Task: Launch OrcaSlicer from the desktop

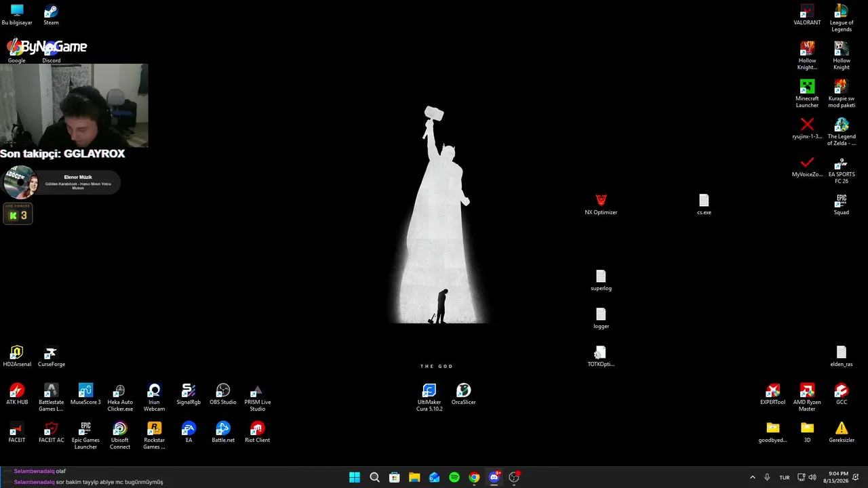Action: (x=464, y=394)
